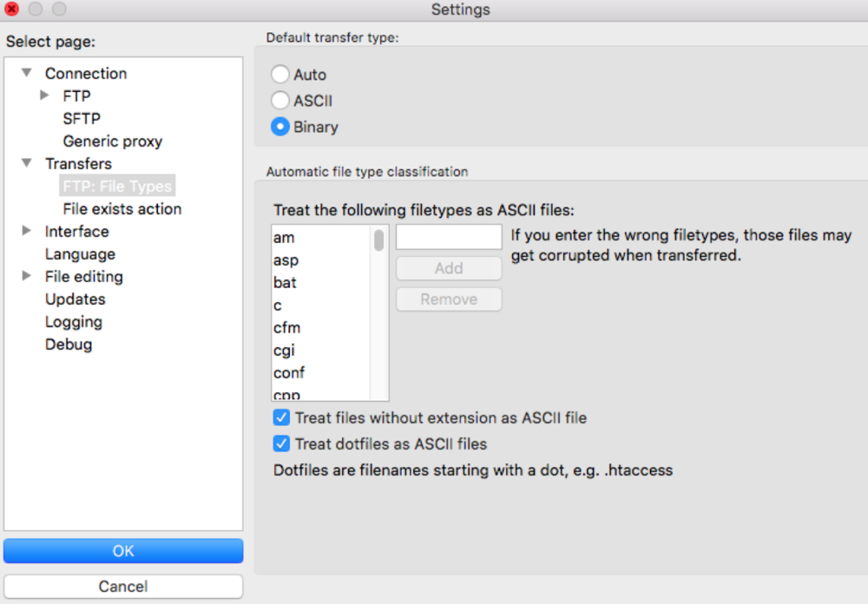The width and height of the screenshot is (868, 604).
Task: Select the cfm filetype entry
Action: pyautogui.click(x=286, y=328)
